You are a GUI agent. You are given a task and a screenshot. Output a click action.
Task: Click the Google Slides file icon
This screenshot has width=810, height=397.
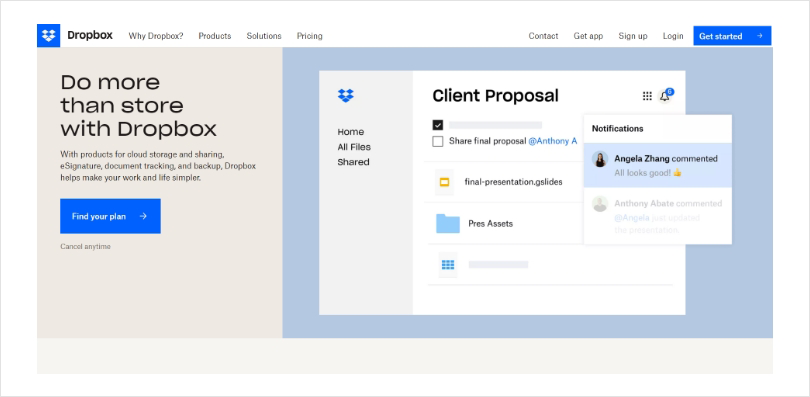pos(444,182)
